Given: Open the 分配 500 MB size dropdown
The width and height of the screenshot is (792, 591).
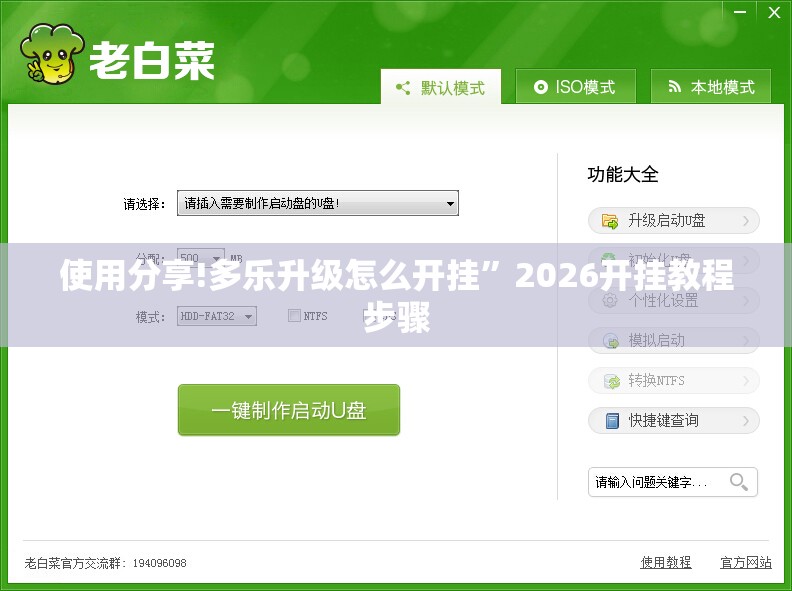Looking at the screenshot, I should (201, 257).
